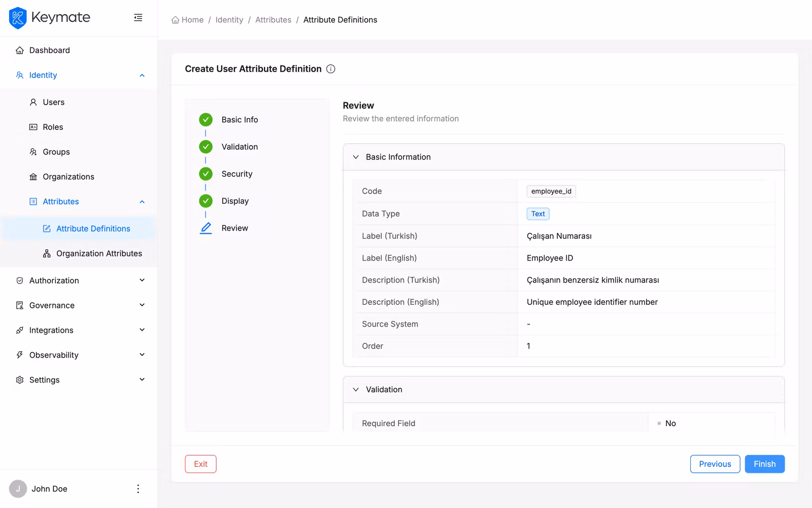
Task: Click the Organizations building icon
Action: [32, 176]
